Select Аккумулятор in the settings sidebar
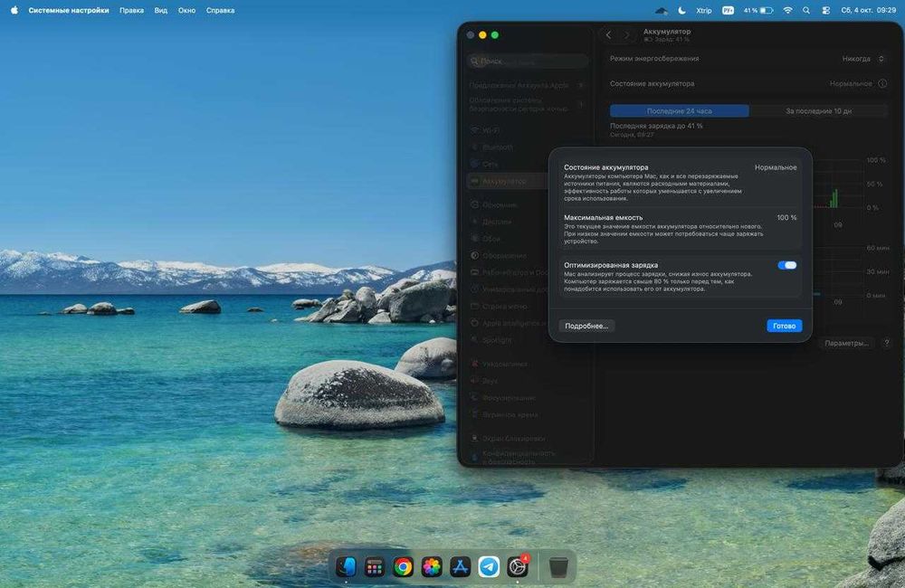905x588 pixels. [507, 181]
